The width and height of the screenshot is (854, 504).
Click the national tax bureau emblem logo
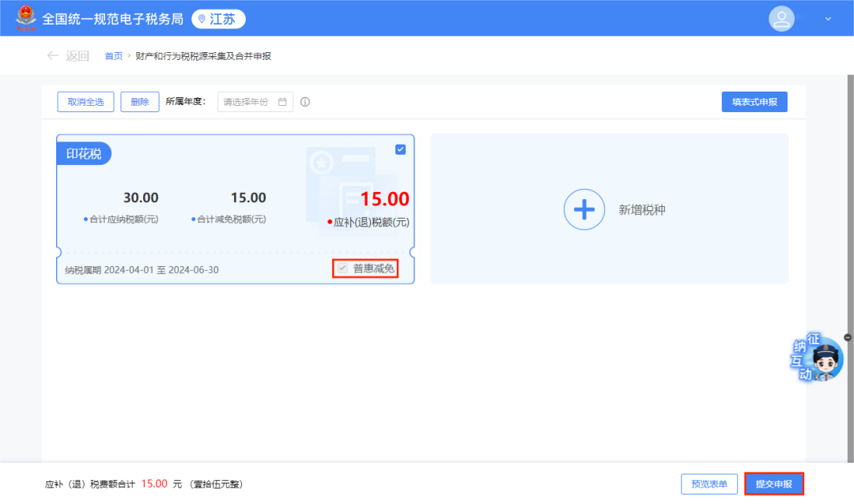click(x=25, y=17)
